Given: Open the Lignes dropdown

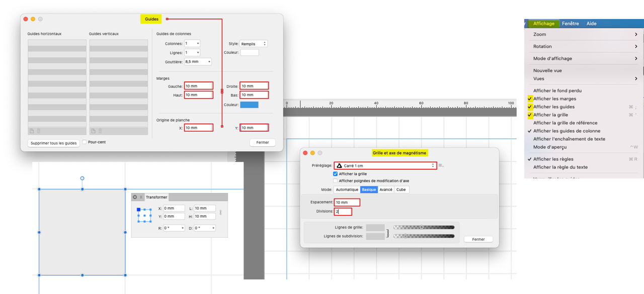Looking at the screenshot, I should [192, 53].
